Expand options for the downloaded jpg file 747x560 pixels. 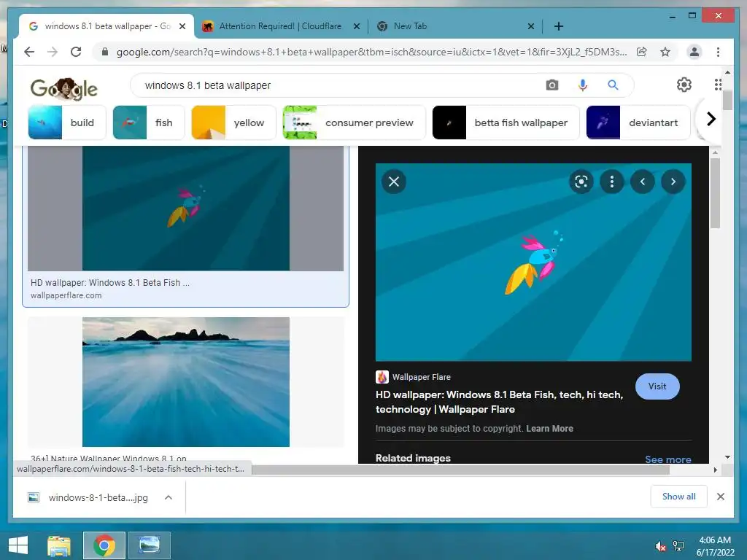[169, 497]
